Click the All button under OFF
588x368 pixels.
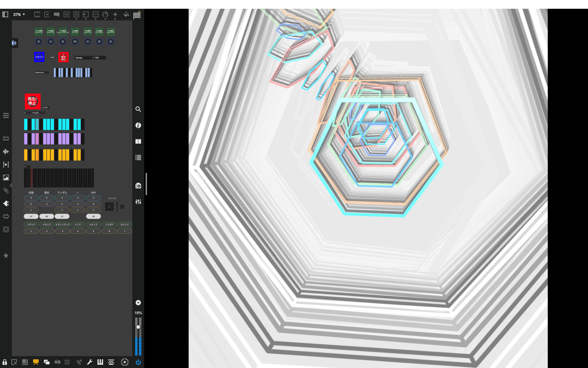93,216
